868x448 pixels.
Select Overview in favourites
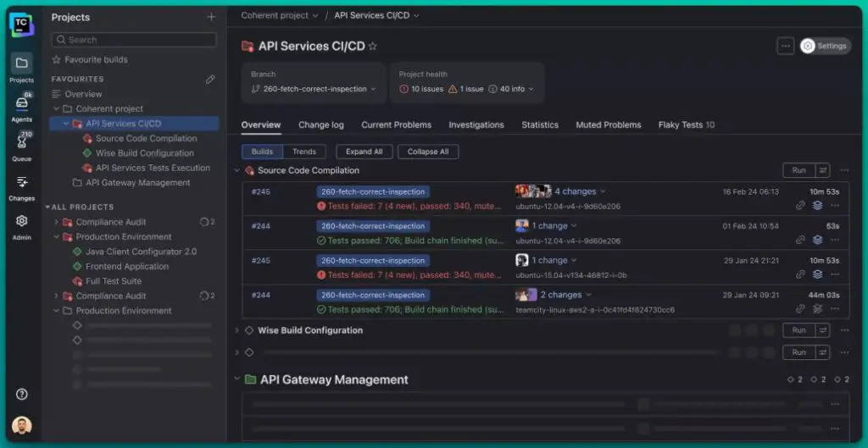click(77, 94)
